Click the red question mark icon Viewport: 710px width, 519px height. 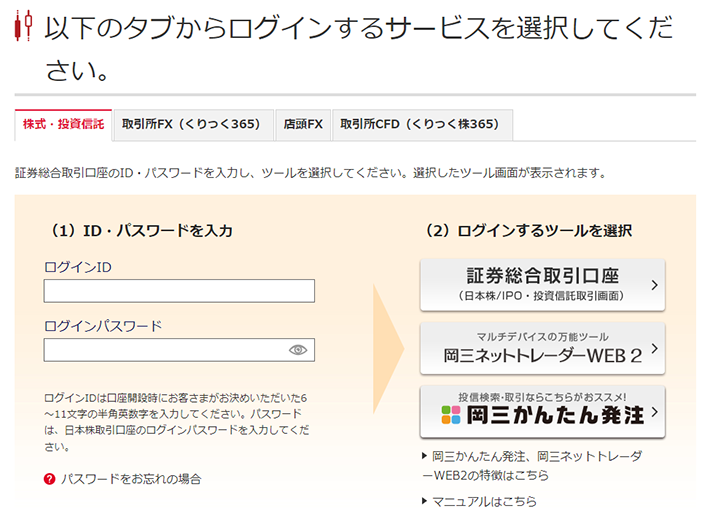49,479
